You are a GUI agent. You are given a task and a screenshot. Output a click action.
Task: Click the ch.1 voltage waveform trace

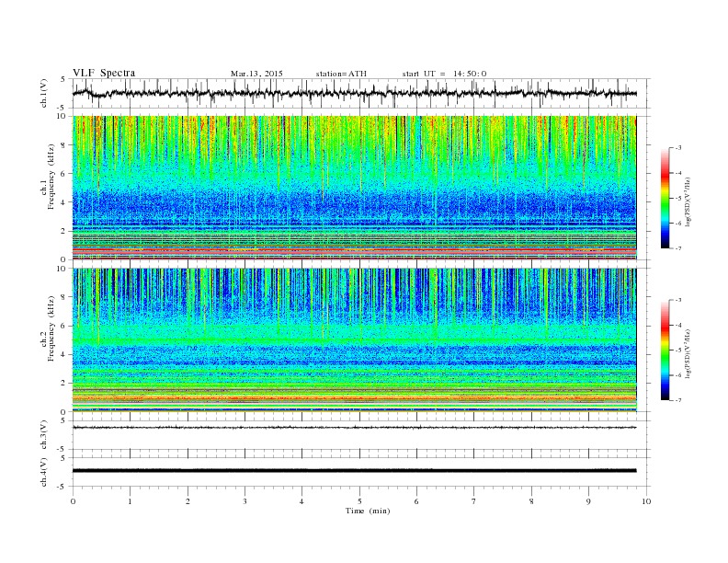(354, 93)
